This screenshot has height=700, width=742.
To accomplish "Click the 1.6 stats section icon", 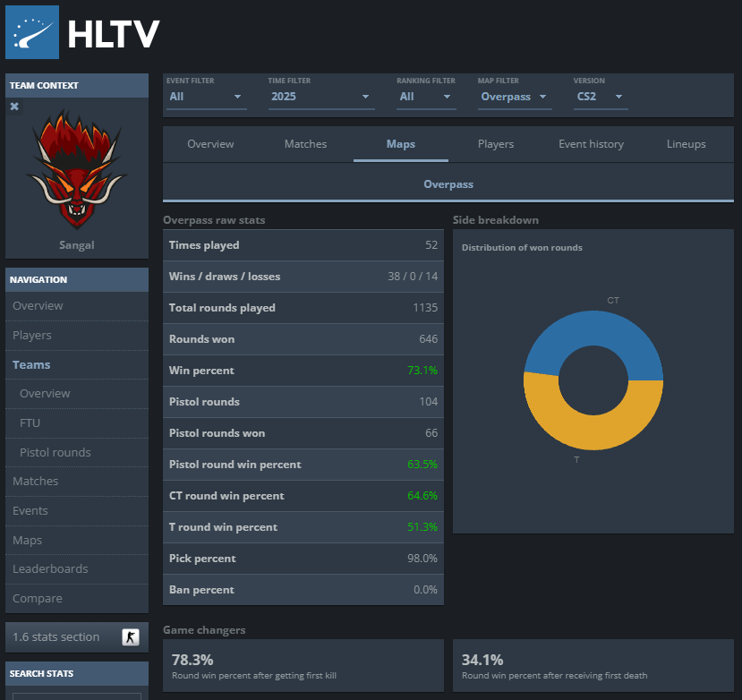I will [131, 637].
